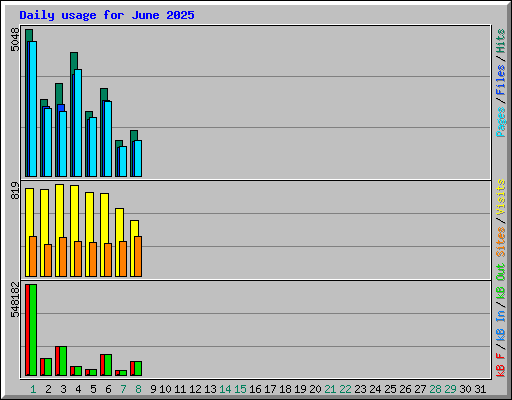Click day 29 on the x-axis
Viewport: 512px width, 400px height.
(450, 389)
